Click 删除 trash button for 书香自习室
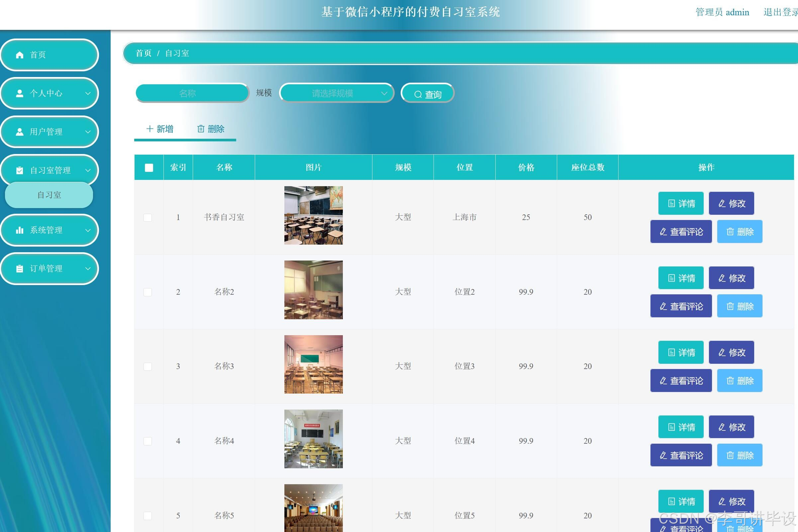798x532 pixels. pos(740,232)
